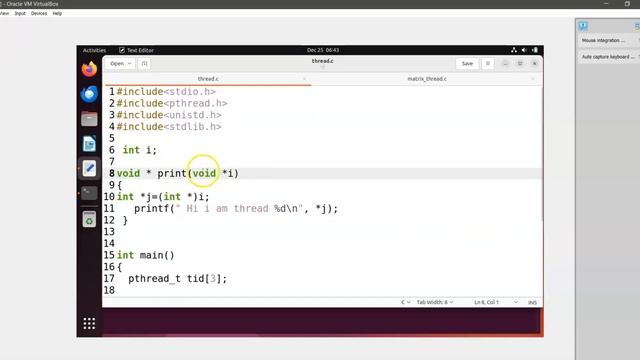Click the #include<pthread.h> line

pyautogui.click(x=172, y=104)
